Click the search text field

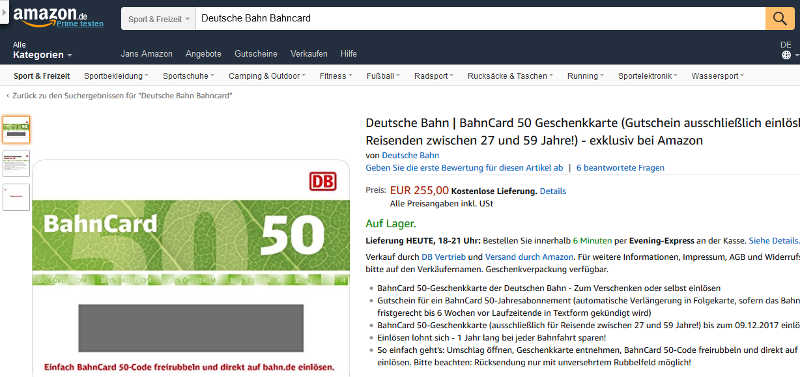[x=480, y=19]
